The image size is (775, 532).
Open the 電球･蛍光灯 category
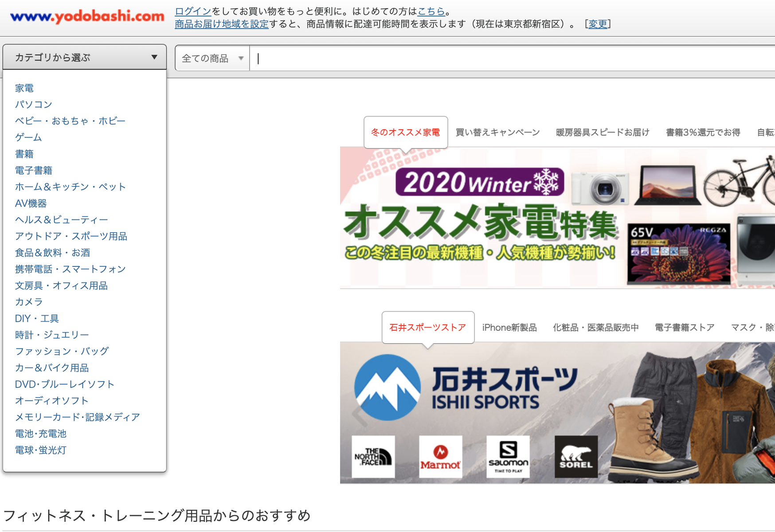click(41, 450)
